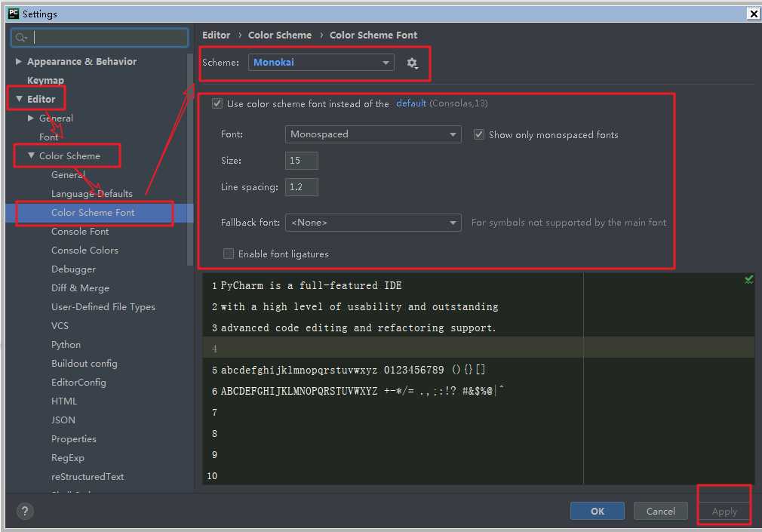Open Console Colors settings
This screenshot has width=762, height=532.
(84, 250)
